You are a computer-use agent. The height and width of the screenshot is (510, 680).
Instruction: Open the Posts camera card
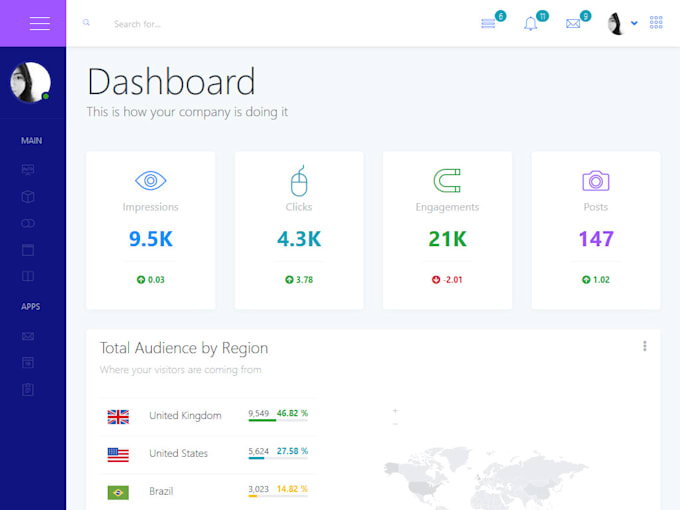pos(595,230)
